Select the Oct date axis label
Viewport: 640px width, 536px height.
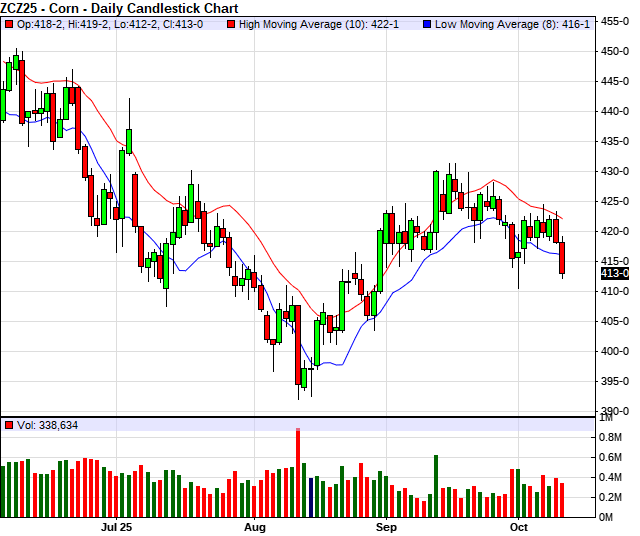518,526
